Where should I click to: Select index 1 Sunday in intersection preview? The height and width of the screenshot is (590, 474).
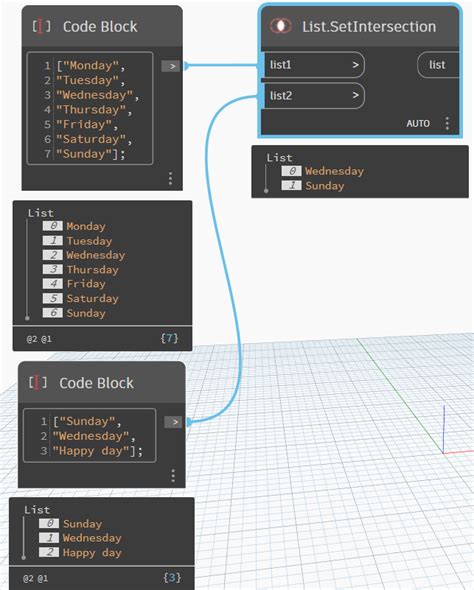coord(313,186)
